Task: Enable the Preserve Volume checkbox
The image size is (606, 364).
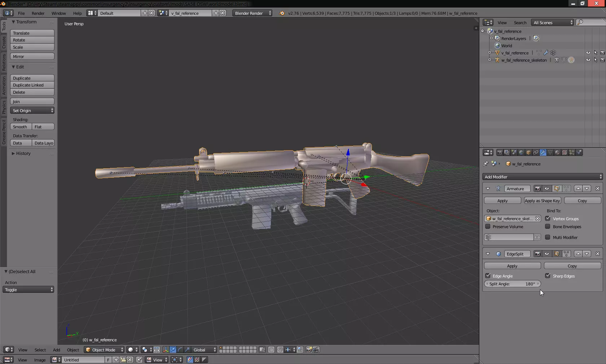Action: click(488, 227)
